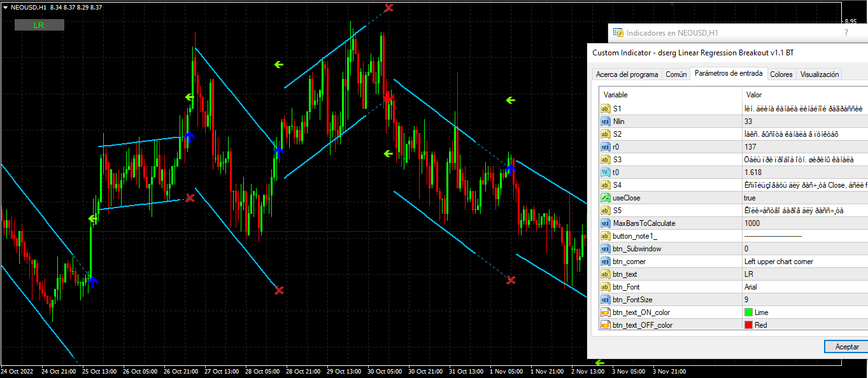Image resolution: width=868 pixels, height=378 pixels.
Task: Select the MaxBarsToCalculate value 1000
Action: point(752,223)
